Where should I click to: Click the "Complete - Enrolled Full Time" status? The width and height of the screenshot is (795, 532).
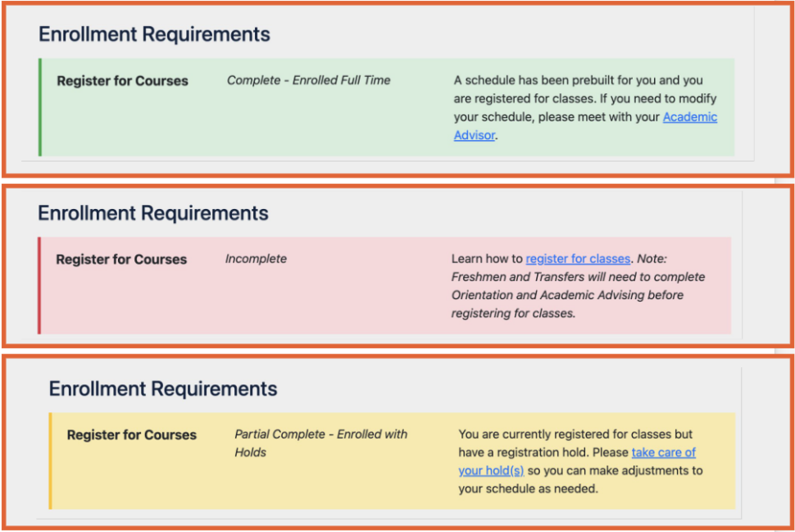[x=308, y=80]
